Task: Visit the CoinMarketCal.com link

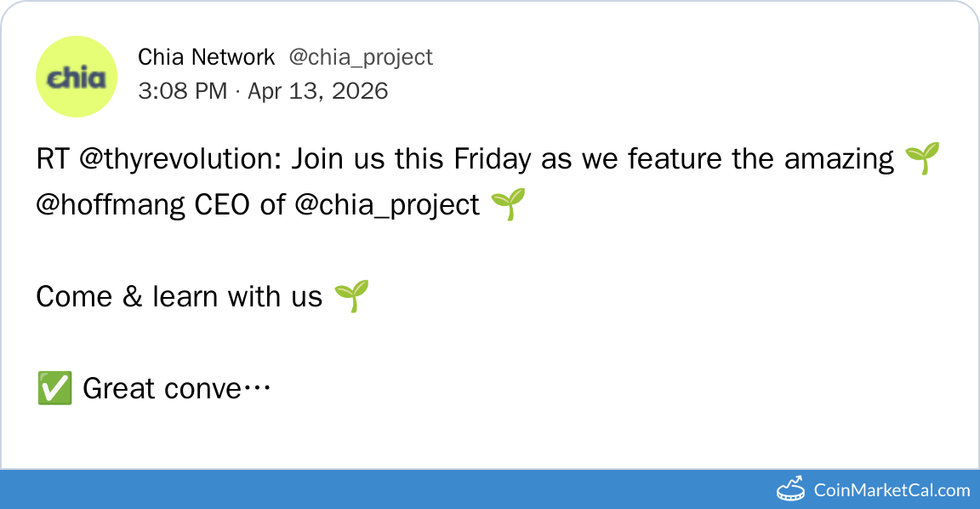Action: pyautogui.click(x=892, y=490)
